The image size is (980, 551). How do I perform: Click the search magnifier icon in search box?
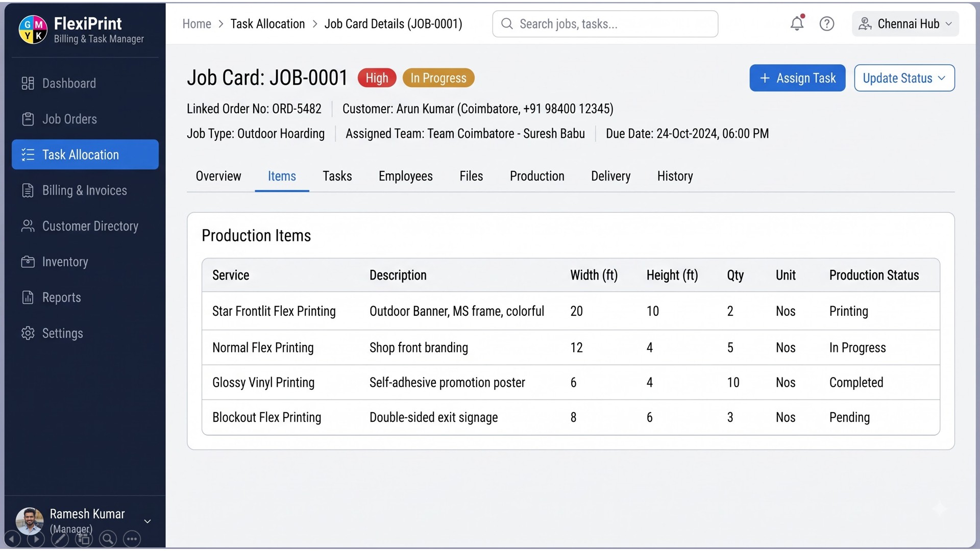pyautogui.click(x=507, y=23)
